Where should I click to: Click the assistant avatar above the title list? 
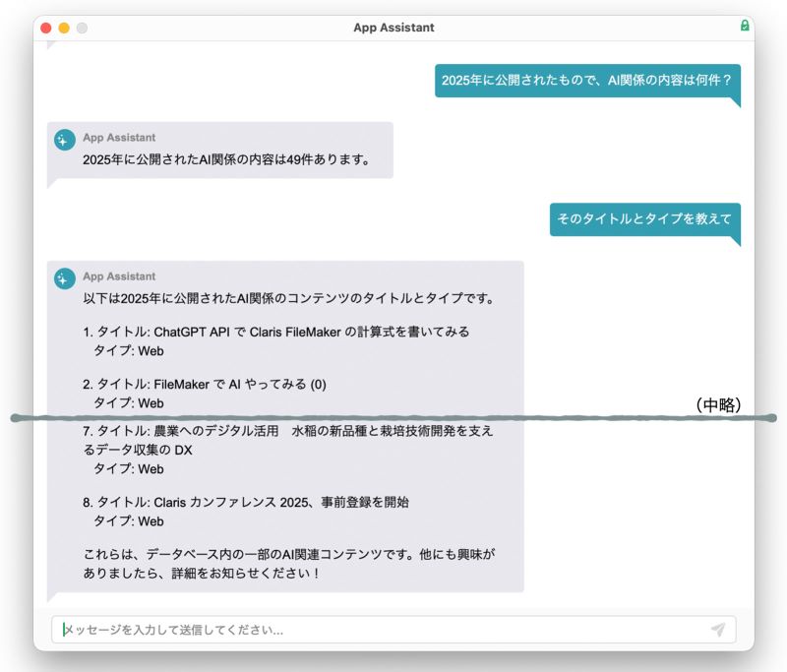coord(65,279)
